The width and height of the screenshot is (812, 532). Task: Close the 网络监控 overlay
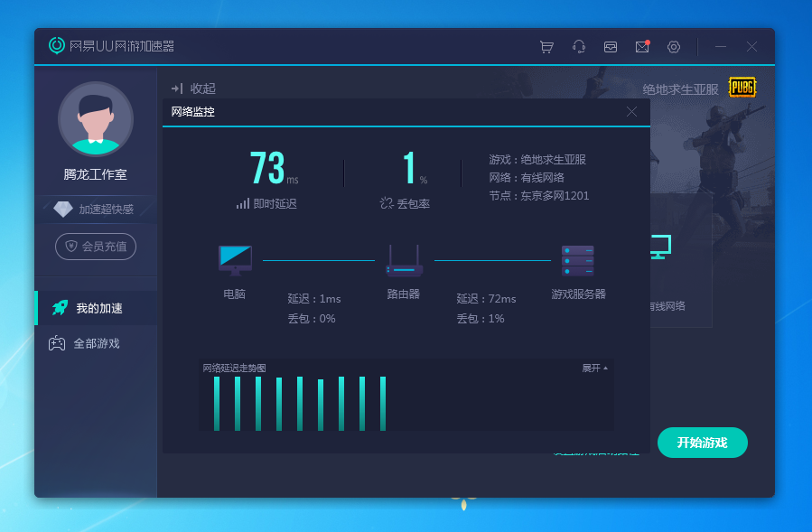coord(632,112)
